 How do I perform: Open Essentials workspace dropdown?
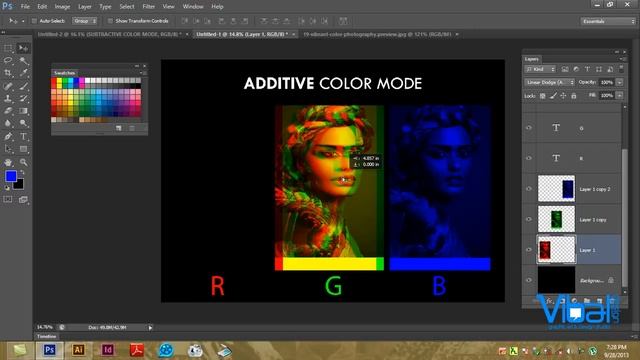coord(608,21)
